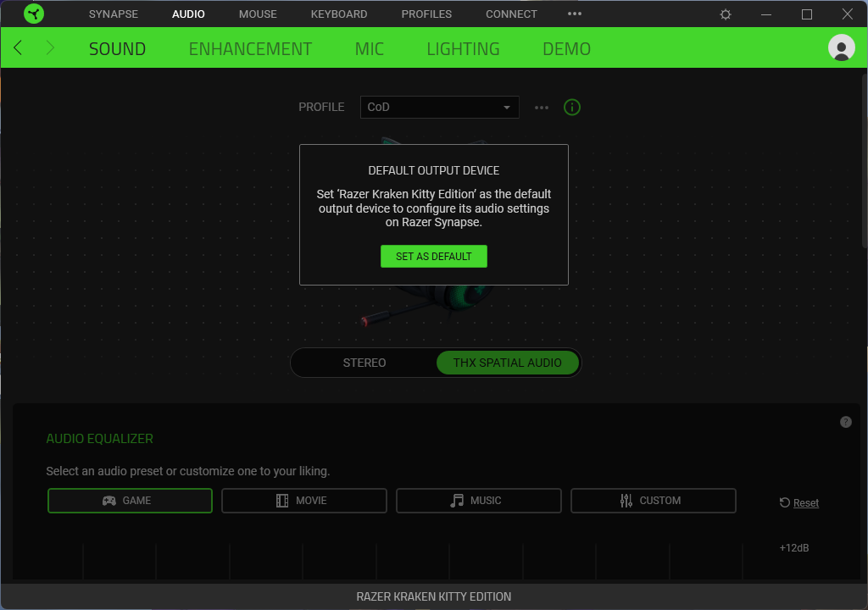This screenshot has width=868, height=610.
Task: Select the Enhancement sub-tab
Action: click(x=250, y=48)
